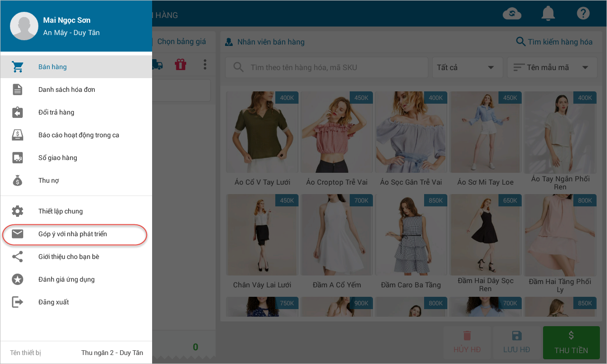
Task: Click Chọn bảng giá
Action: pos(181,42)
